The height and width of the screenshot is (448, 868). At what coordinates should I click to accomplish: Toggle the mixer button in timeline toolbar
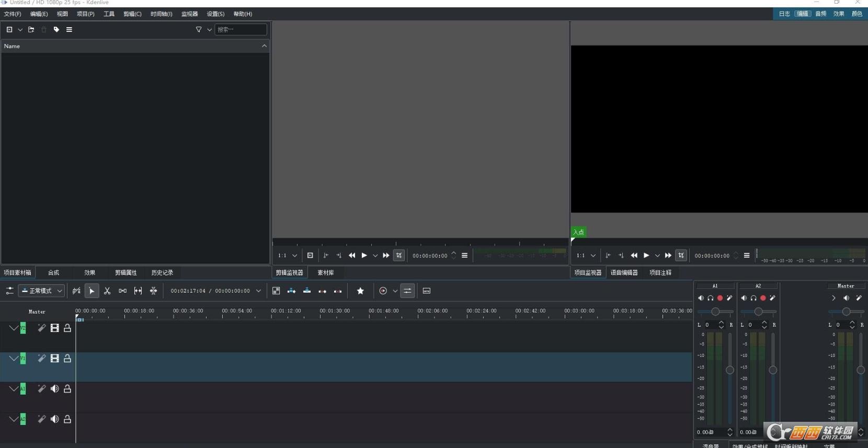[x=407, y=291]
